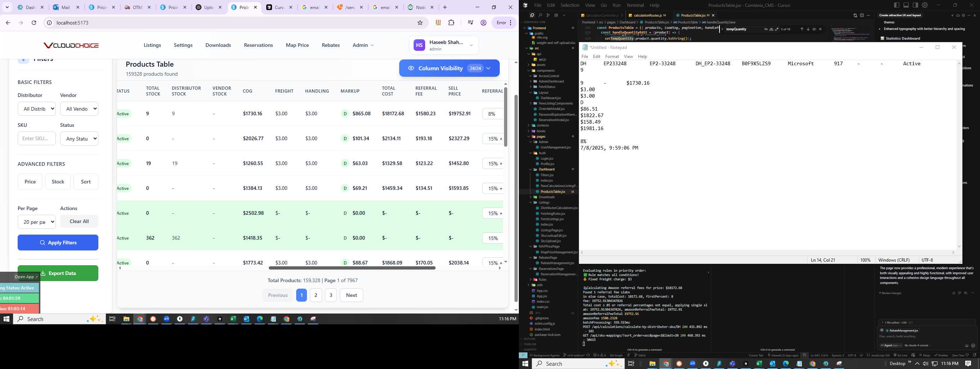The height and width of the screenshot is (369, 980).
Task: Open Cursor's Terminal menu
Action: tap(635, 5)
